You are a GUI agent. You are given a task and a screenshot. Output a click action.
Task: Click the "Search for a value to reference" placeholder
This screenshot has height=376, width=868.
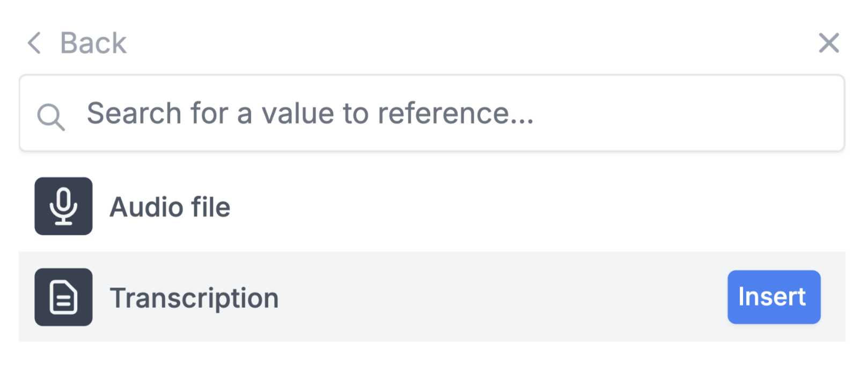click(x=310, y=113)
